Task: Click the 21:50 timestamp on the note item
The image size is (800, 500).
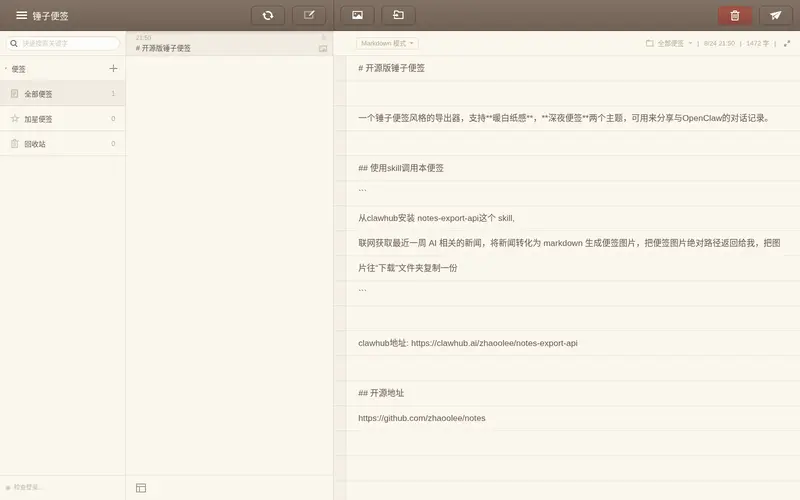Action: coord(143,38)
